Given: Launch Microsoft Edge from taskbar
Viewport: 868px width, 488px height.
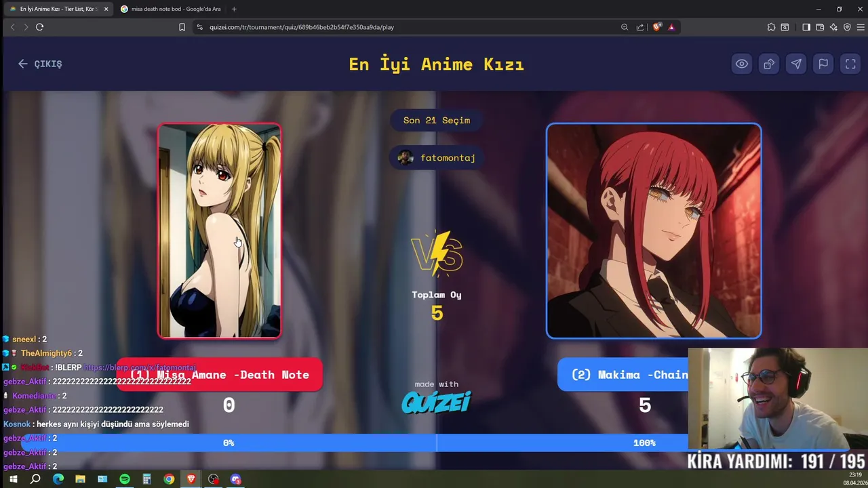Looking at the screenshot, I should pyautogui.click(x=58, y=479).
